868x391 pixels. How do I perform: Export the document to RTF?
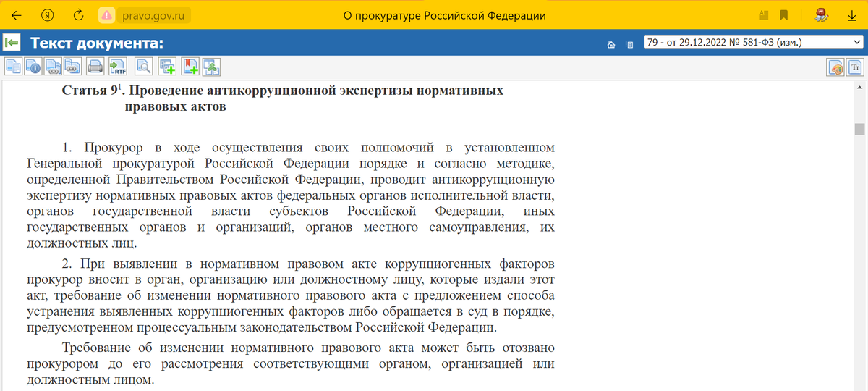coord(117,67)
